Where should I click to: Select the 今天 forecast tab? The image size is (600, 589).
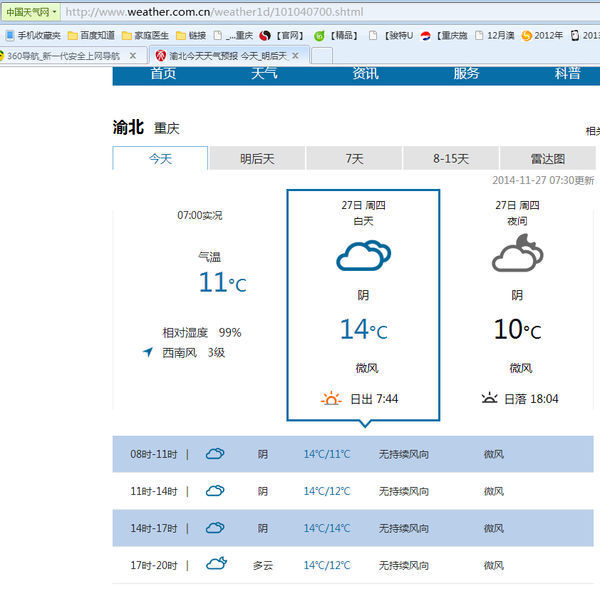click(x=160, y=158)
